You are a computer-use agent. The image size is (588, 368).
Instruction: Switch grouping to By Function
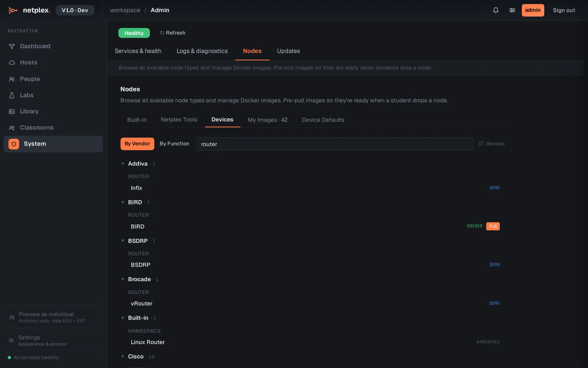pyautogui.click(x=175, y=144)
